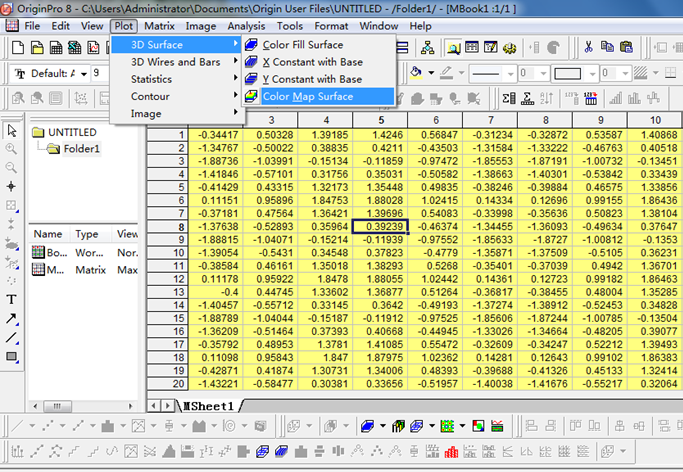Click the red 3D bar chart icon

(451, 452)
